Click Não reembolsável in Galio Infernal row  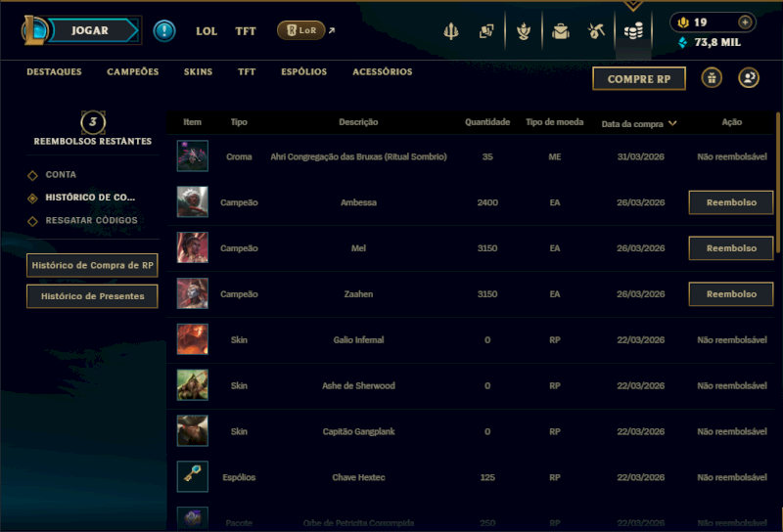pos(732,340)
